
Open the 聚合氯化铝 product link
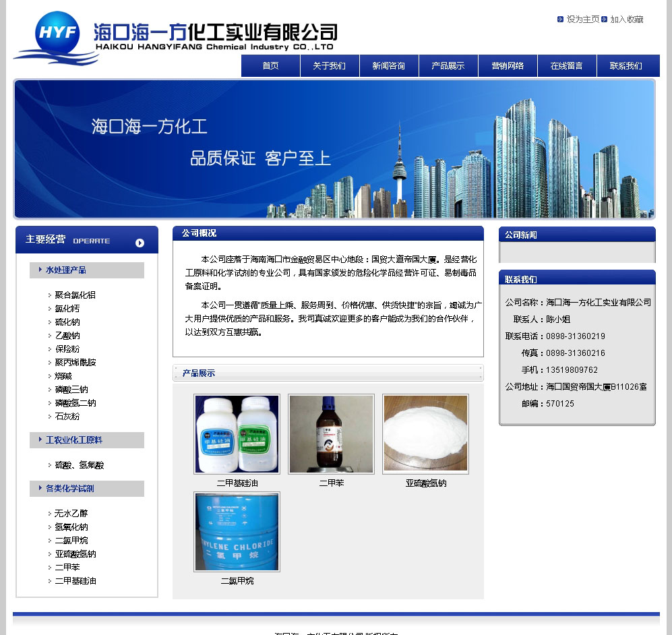click(x=75, y=295)
